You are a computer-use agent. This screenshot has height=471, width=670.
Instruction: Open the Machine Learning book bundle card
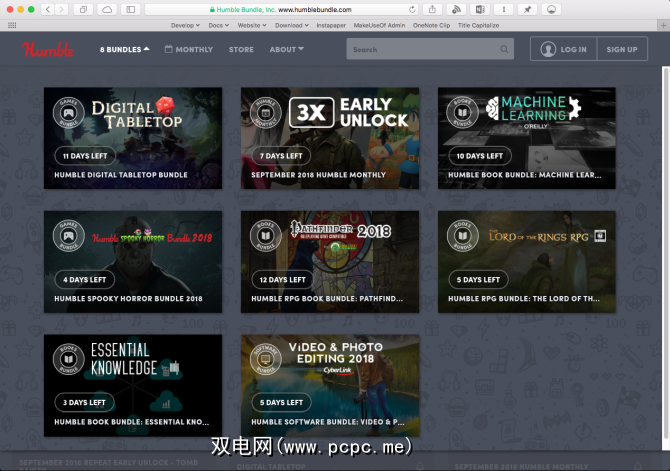(x=526, y=138)
